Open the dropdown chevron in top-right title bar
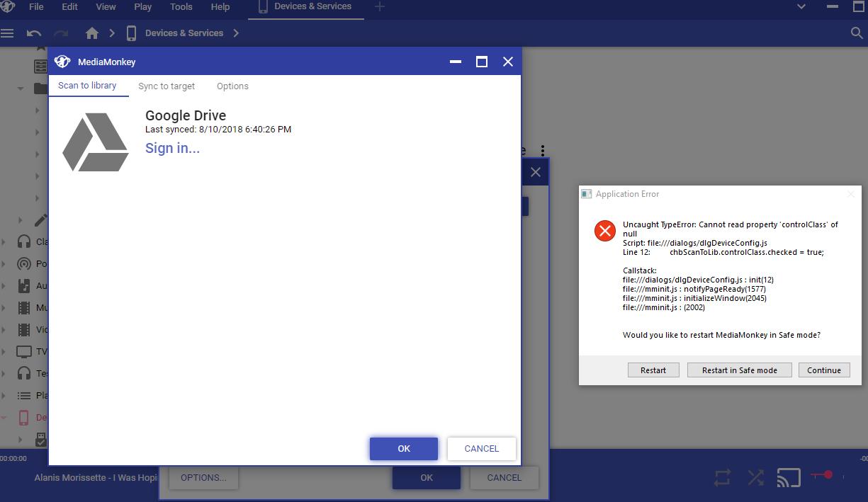 point(801,7)
